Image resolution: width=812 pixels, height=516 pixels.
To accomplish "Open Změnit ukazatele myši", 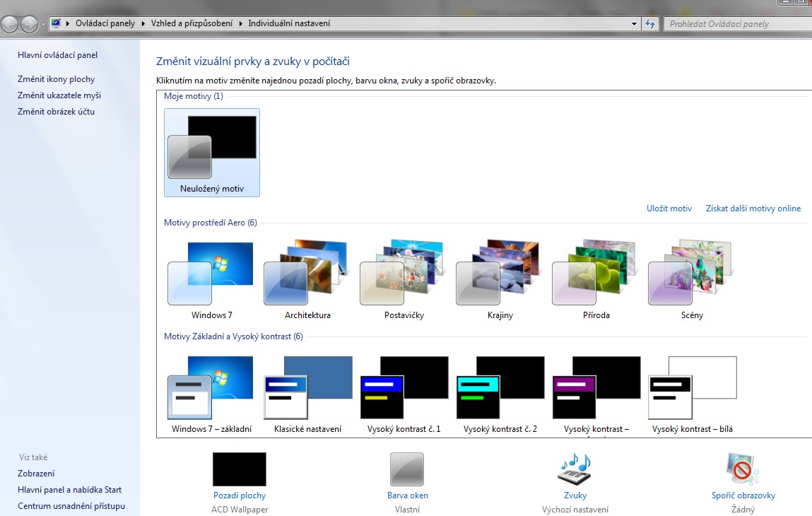I will 59,95.
